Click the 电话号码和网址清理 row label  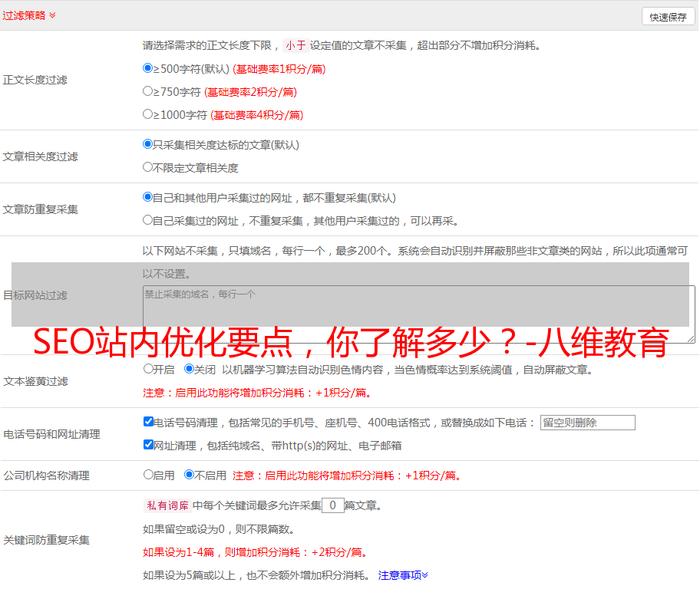(x=51, y=435)
